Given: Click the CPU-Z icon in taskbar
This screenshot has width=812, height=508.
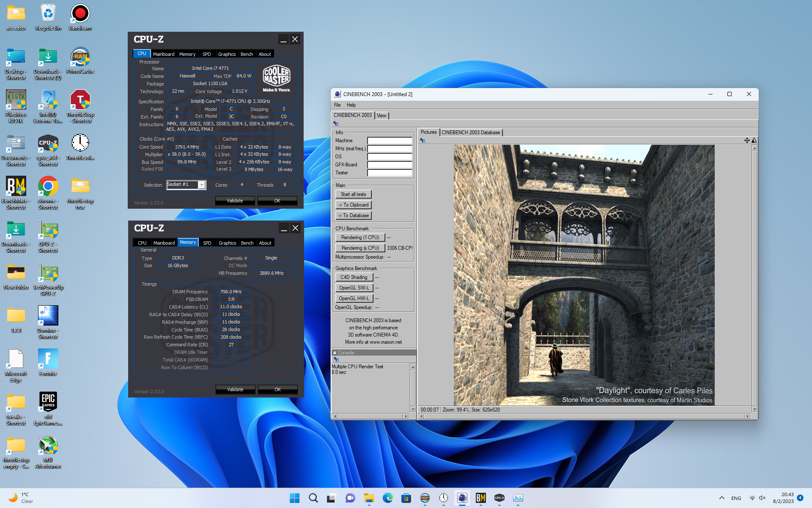Looking at the screenshot, I should [499, 498].
